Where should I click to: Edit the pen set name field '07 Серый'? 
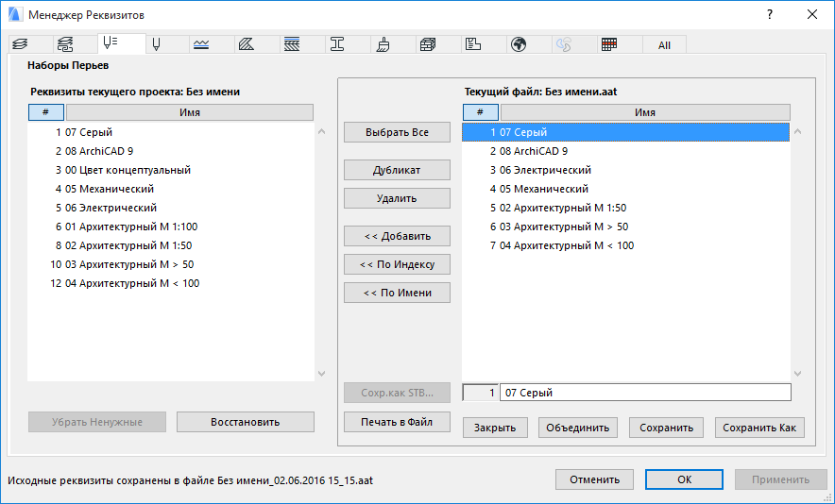645,393
